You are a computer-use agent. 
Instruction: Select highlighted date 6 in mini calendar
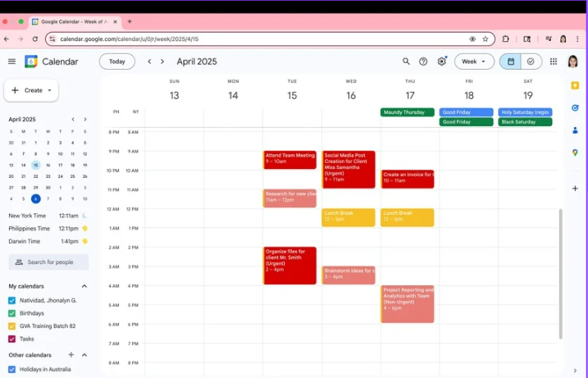35,198
